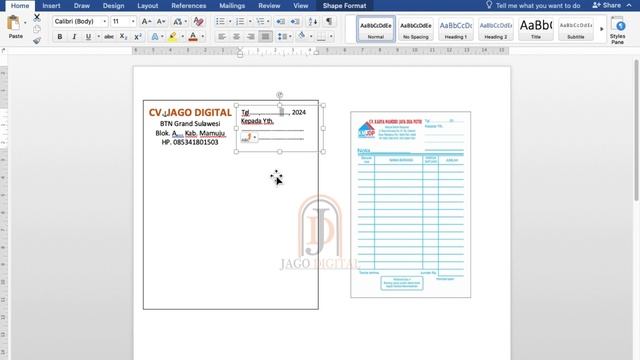The image size is (640, 360).
Task: Toggle bold formatting
Action: point(60,37)
